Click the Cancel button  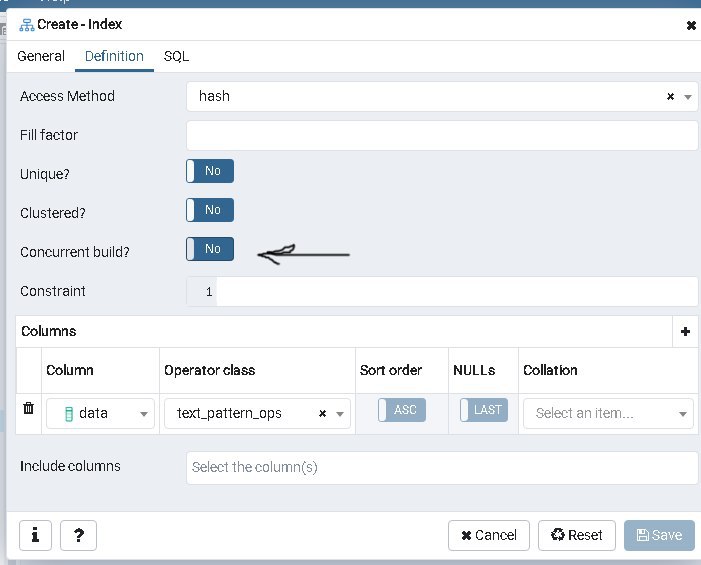[x=489, y=535]
